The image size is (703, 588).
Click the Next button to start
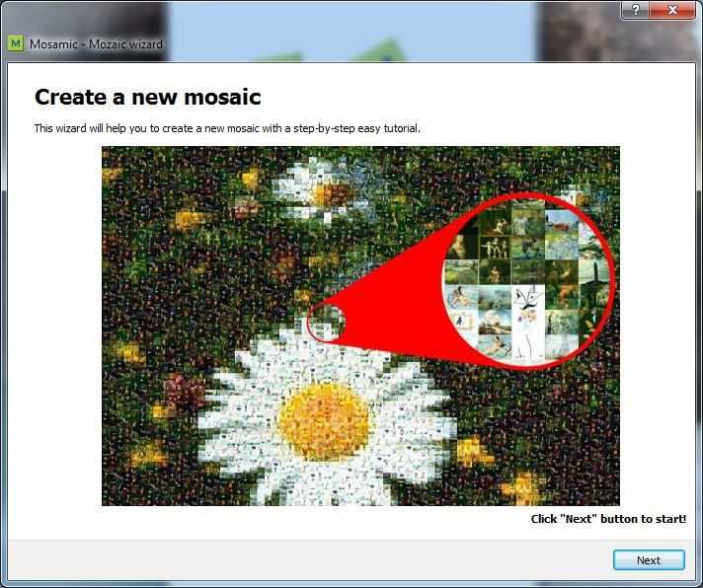click(649, 559)
